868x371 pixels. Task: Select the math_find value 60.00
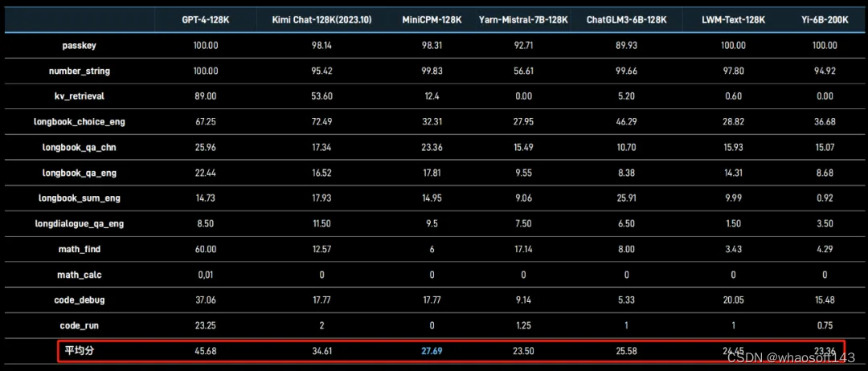(x=206, y=250)
